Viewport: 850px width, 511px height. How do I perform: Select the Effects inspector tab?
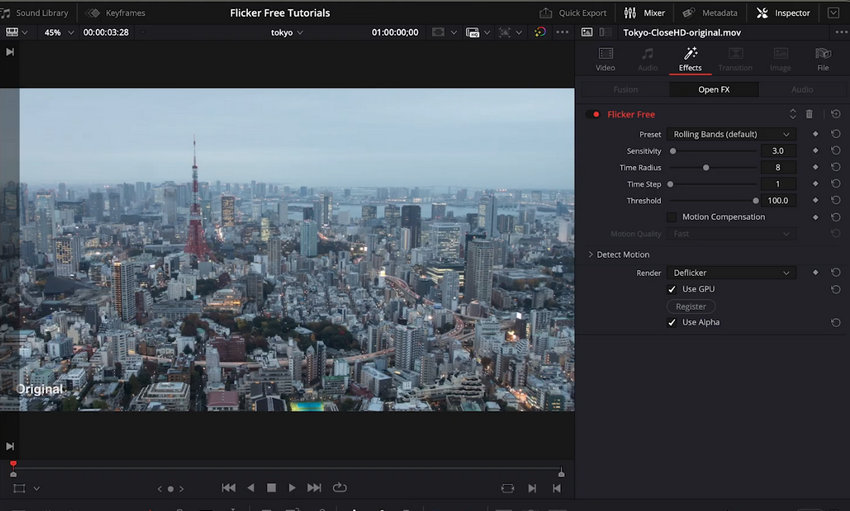[690, 60]
